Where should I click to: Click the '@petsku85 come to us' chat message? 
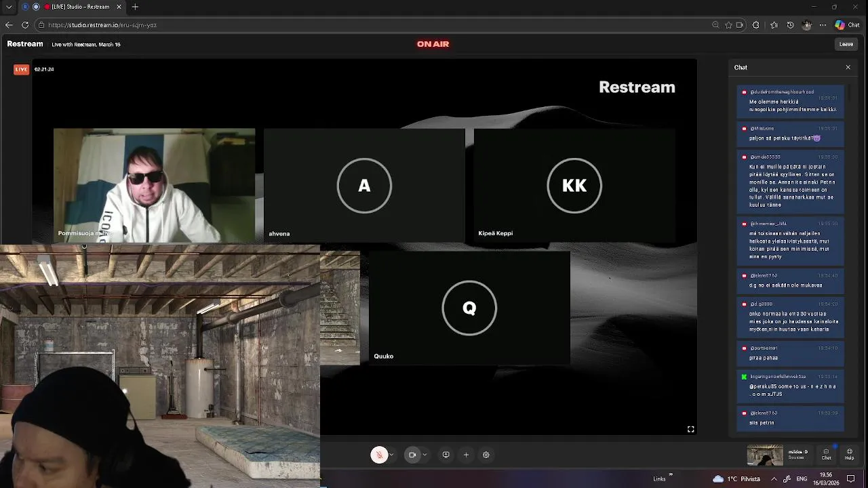791,386
